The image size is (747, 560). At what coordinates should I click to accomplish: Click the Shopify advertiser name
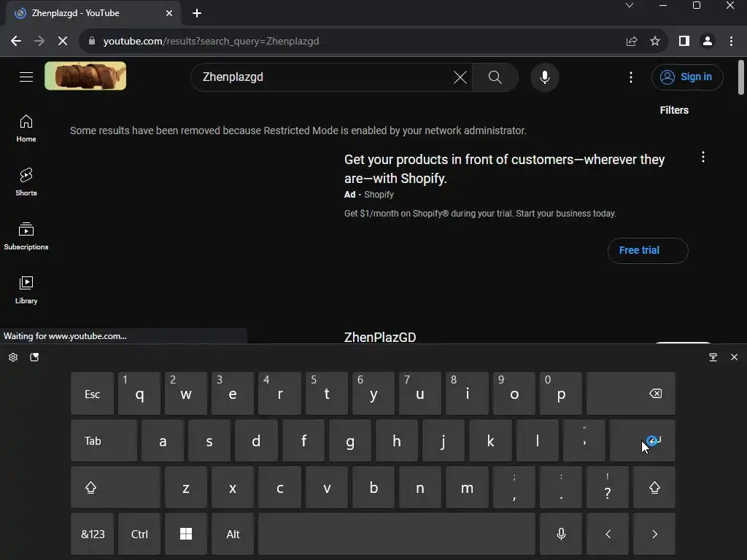click(x=379, y=194)
